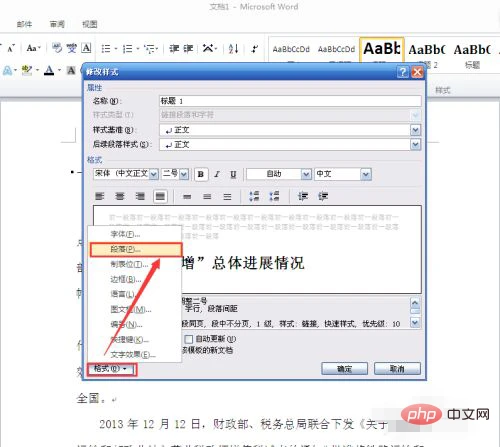Viewport: 500px width, 447px height.
Task: Click the increase paragraph spacing icon
Action: click(254, 196)
